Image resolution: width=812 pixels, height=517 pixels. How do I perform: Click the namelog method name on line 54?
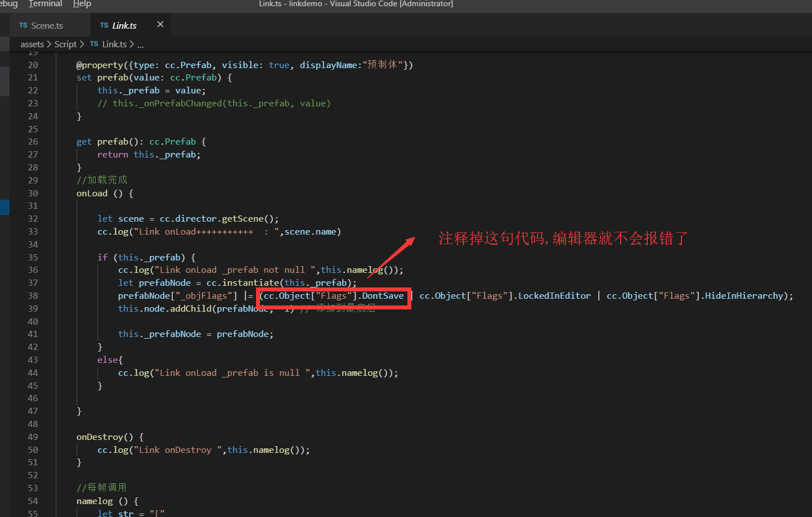[95, 501]
